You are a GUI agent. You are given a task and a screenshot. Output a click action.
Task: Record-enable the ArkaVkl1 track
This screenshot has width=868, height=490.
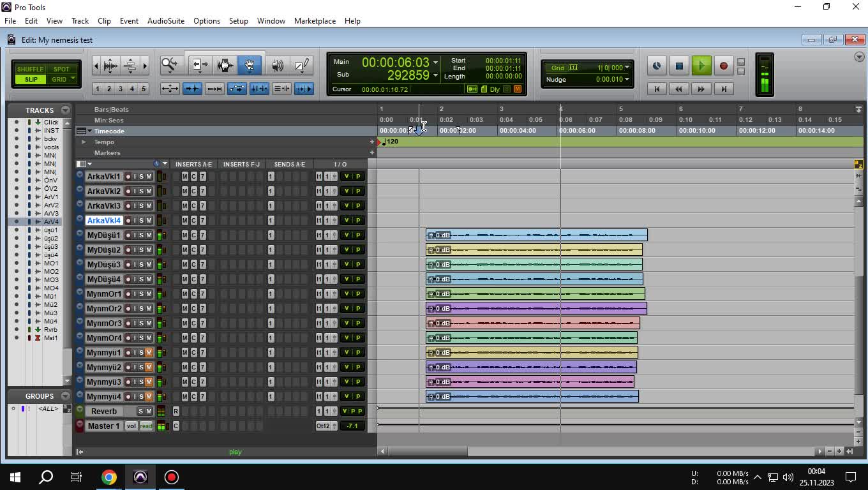[128, 177]
